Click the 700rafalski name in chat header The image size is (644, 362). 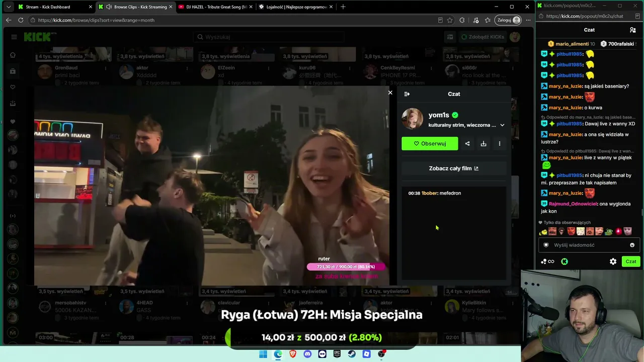pyautogui.click(x=621, y=44)
